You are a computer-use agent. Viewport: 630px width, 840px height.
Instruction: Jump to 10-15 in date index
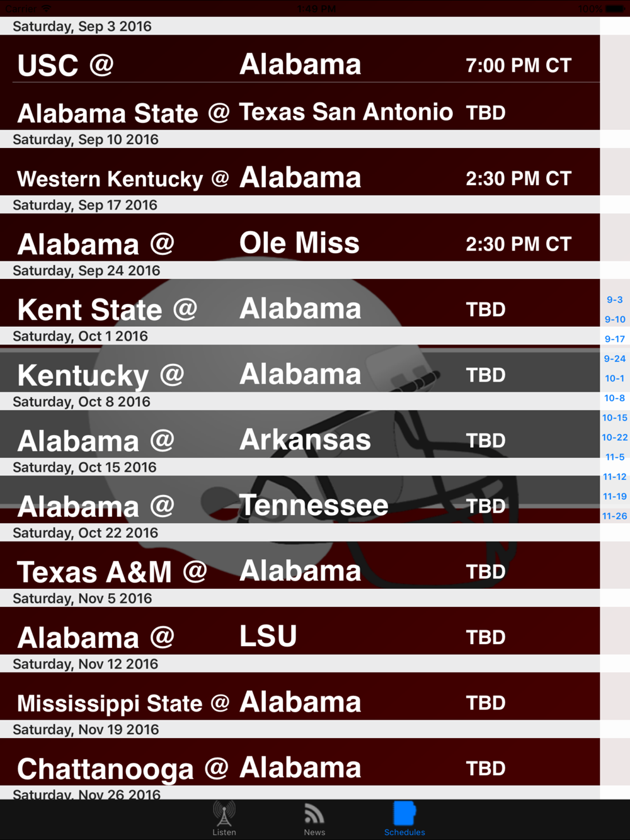(x=615, y=417)
